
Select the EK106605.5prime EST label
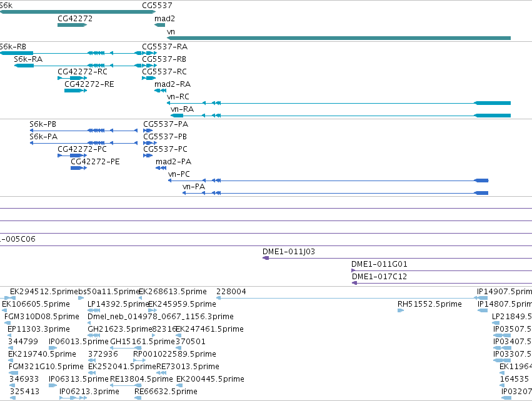point(36,304)
